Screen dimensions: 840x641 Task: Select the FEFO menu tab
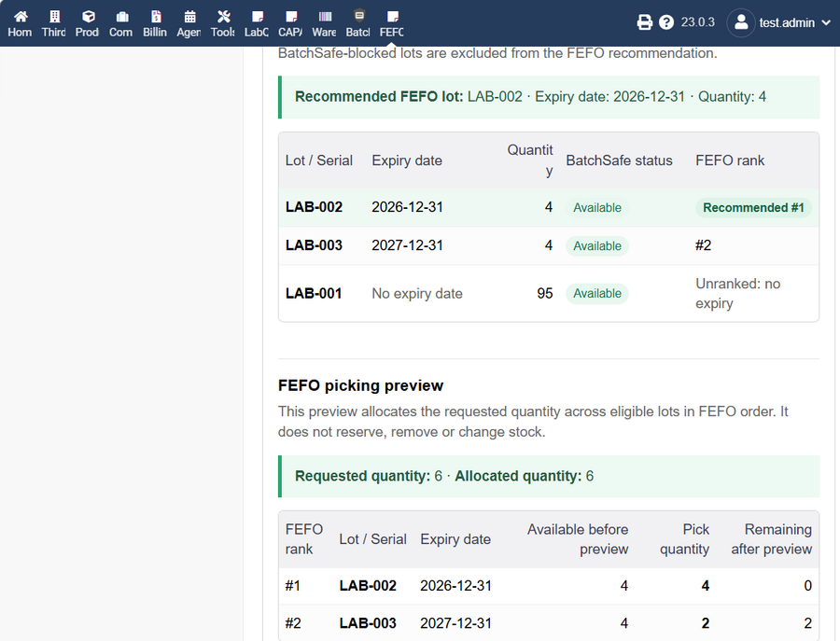[x=392, y=23]
